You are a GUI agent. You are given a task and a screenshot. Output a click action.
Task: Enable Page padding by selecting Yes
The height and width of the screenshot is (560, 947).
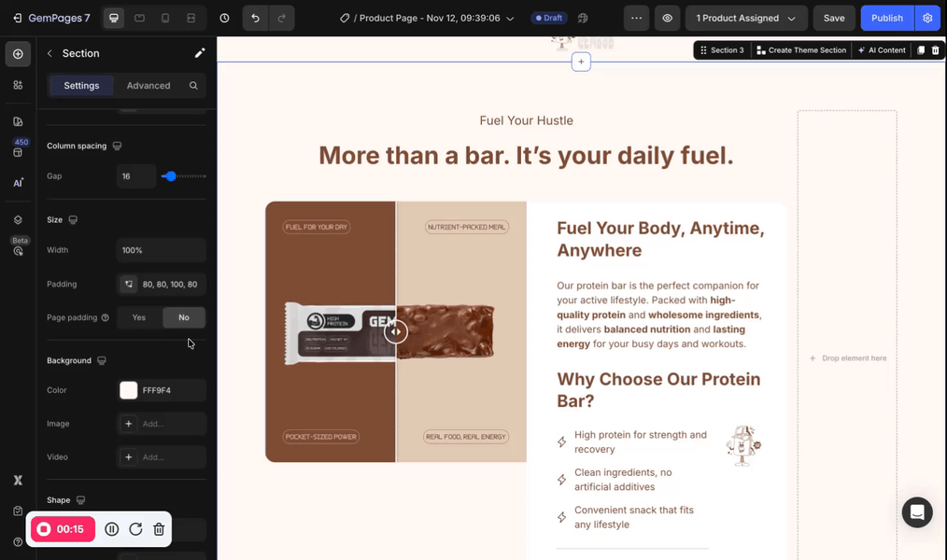click(138, 317)
